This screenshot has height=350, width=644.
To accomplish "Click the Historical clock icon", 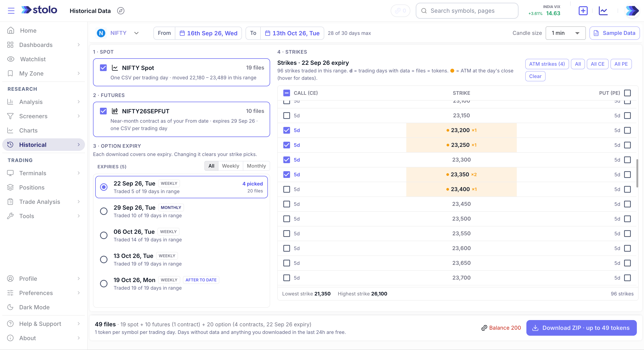I will click(x=10, y=145).
